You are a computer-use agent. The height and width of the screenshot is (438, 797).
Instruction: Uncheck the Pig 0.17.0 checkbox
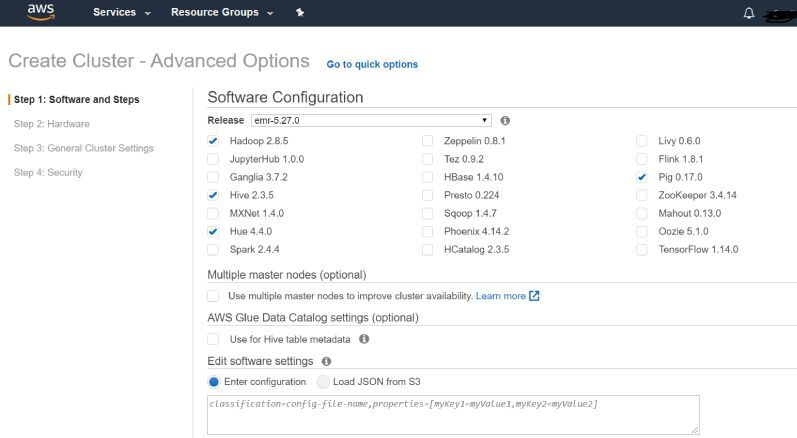pyautogui.click(x=642, y=177)
